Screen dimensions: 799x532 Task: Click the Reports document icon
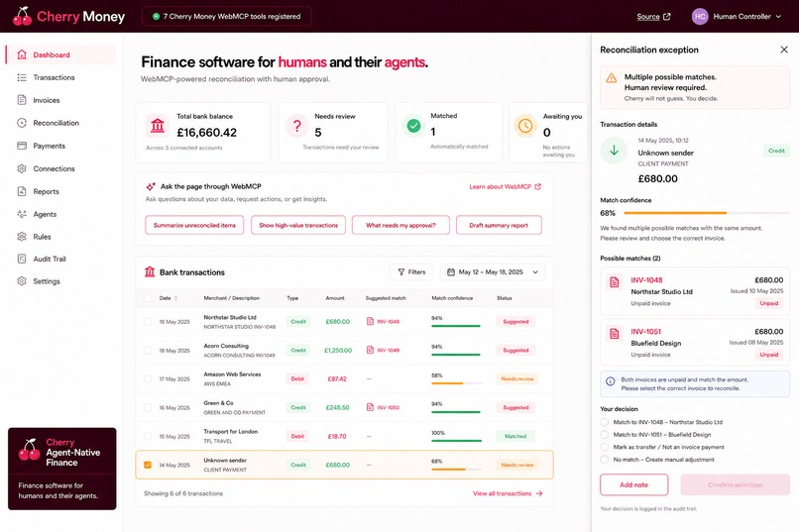[22, 191]
